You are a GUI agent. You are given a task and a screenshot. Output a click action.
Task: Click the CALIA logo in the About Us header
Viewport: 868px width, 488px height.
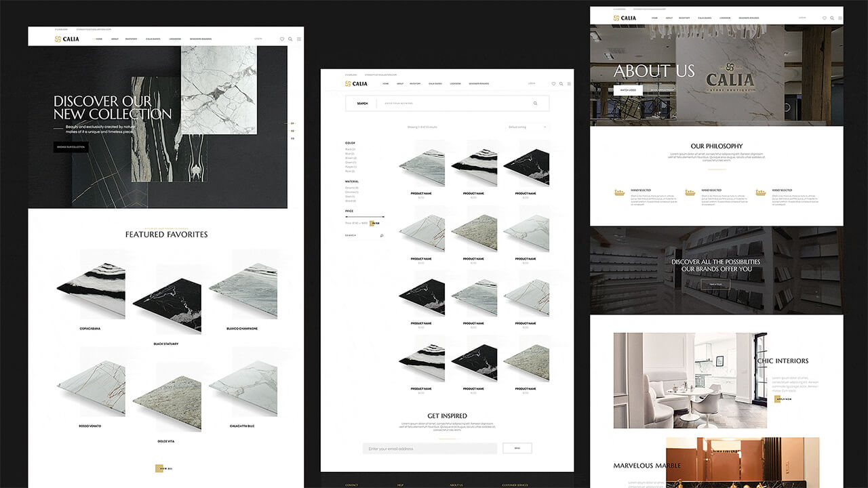[625, 18]
